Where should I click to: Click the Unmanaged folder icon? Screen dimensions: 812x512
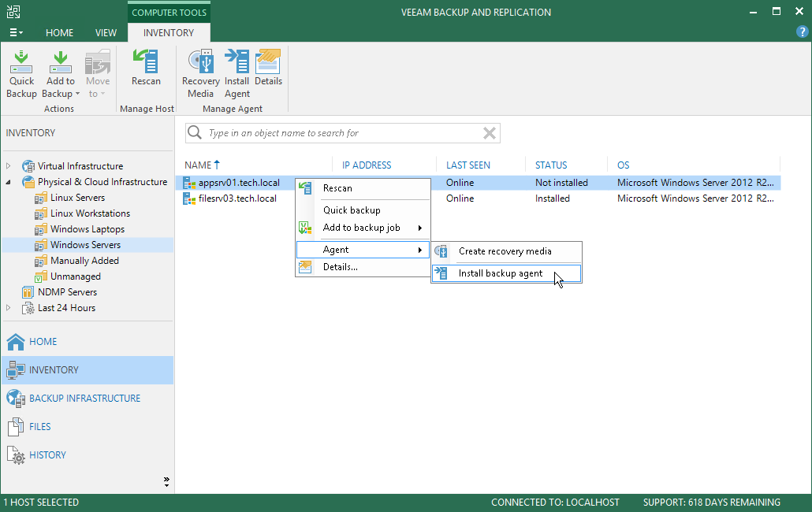click(x=41, y=276)
